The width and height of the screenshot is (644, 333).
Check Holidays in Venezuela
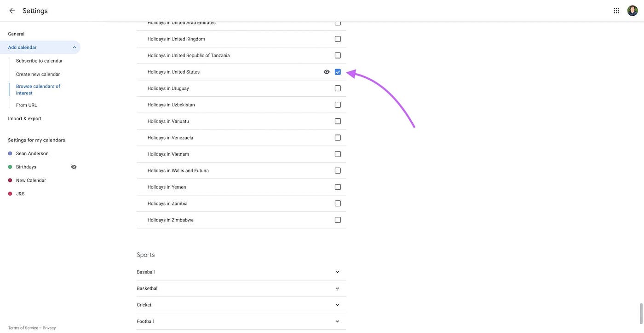click(338, 138)
